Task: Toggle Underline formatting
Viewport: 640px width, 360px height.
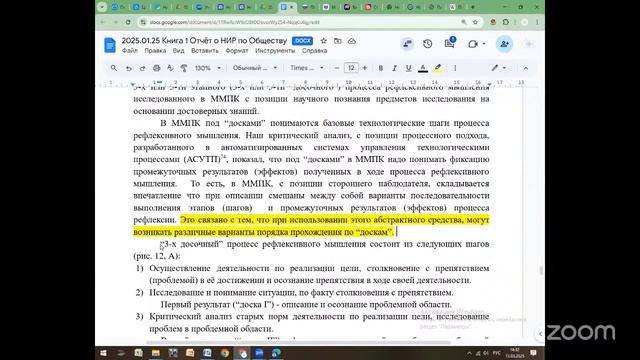Action: pyautogui.click(x=408, y=68)
